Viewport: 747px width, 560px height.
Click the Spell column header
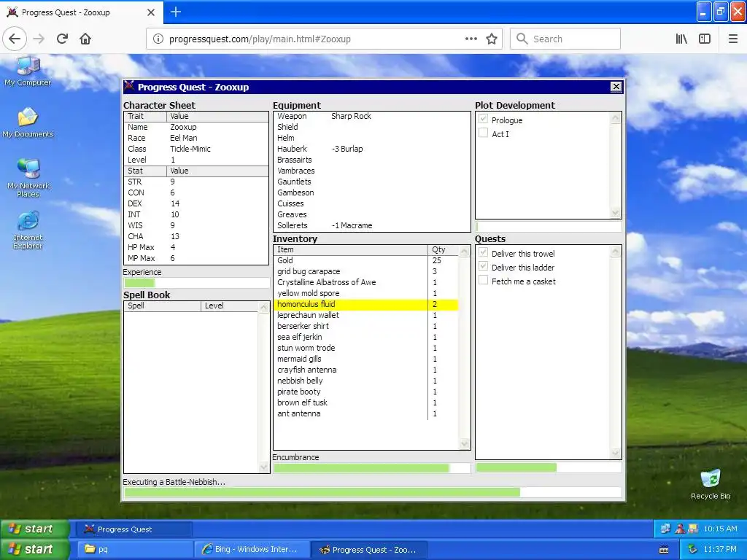(x=163, y=306)
